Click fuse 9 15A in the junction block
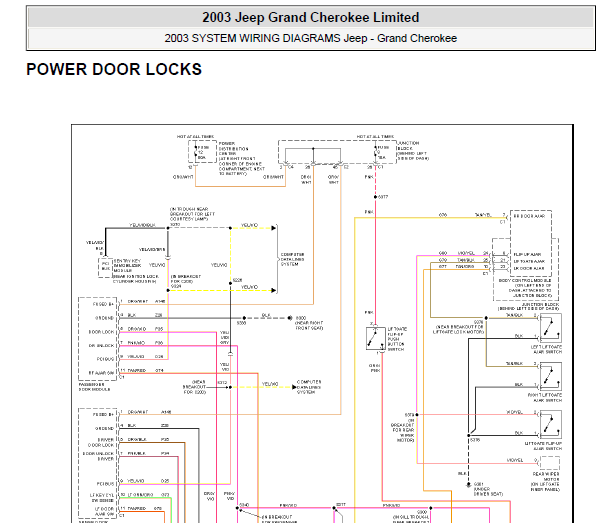Screen dimensions: 604x523 click(x=381, y=152)
